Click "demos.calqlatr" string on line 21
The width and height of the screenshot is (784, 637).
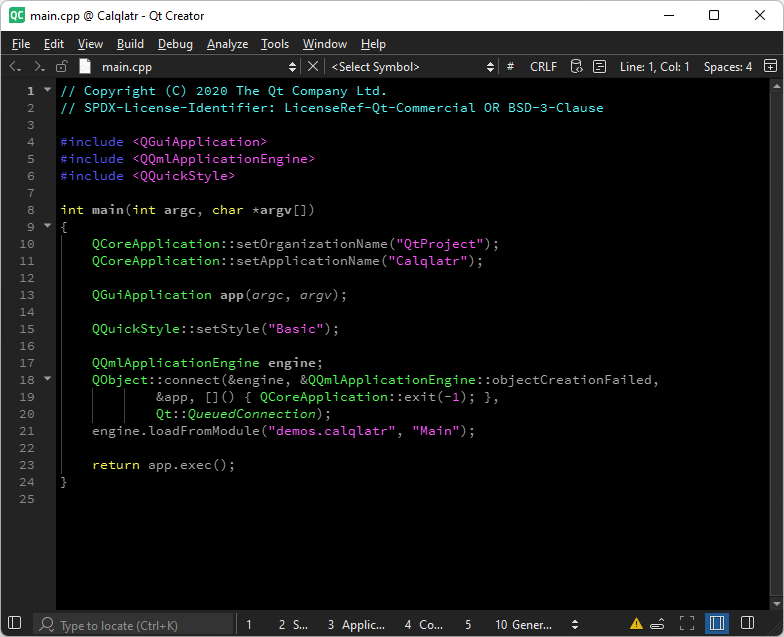332,431
